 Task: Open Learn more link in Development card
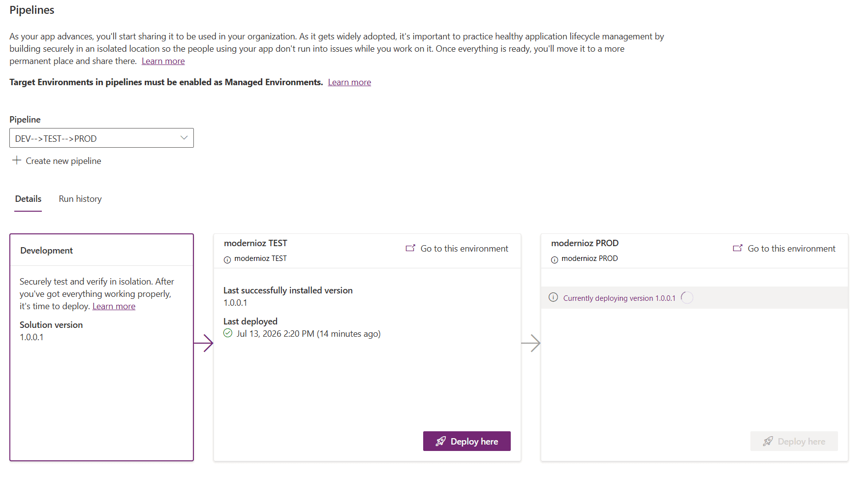coord(114,306)
